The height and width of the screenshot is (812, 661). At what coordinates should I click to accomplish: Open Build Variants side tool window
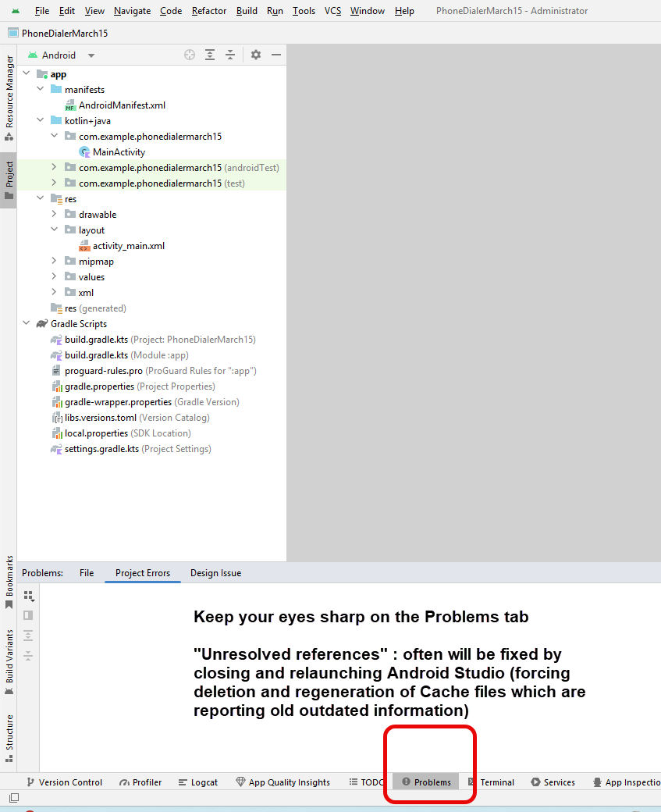[x=9, y=662]
